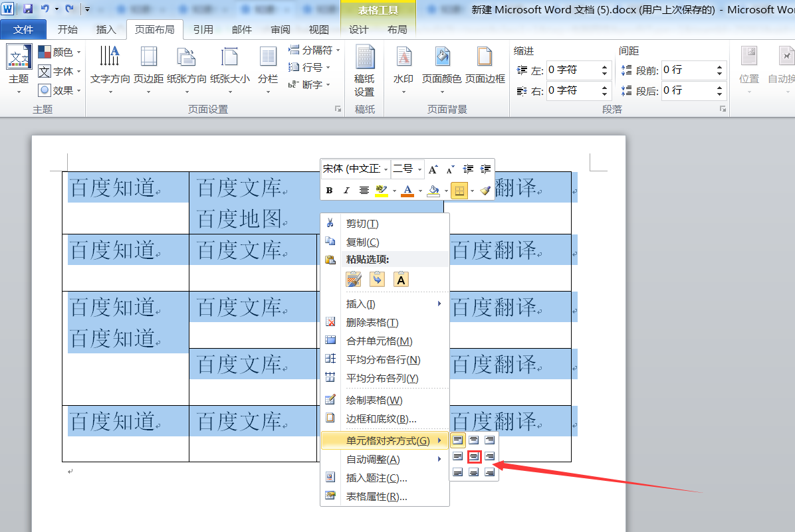Toggle Italic in the mini toolbar
Screen dimensions: 795x532
click(346, 191)
